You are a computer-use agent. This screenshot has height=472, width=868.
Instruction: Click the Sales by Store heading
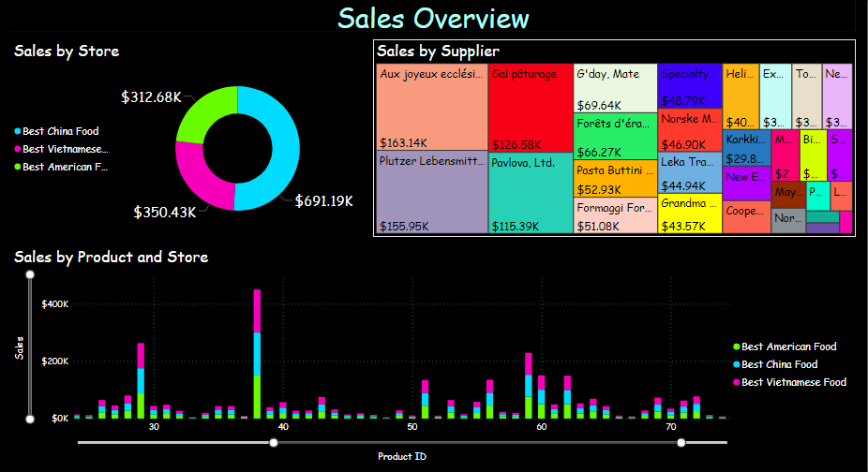[x=67, y=51]
